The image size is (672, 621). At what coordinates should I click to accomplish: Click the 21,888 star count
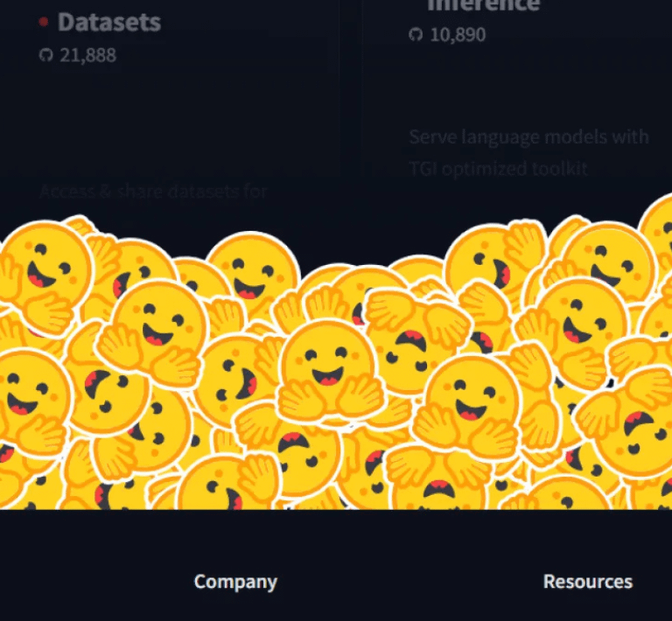(x=87, y=55)
